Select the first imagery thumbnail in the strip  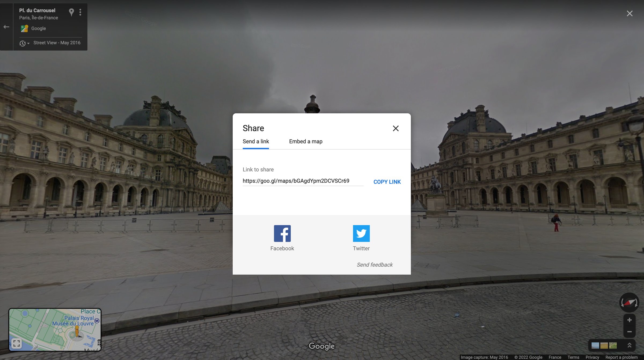pyautogui.click(x=595, y=345)
